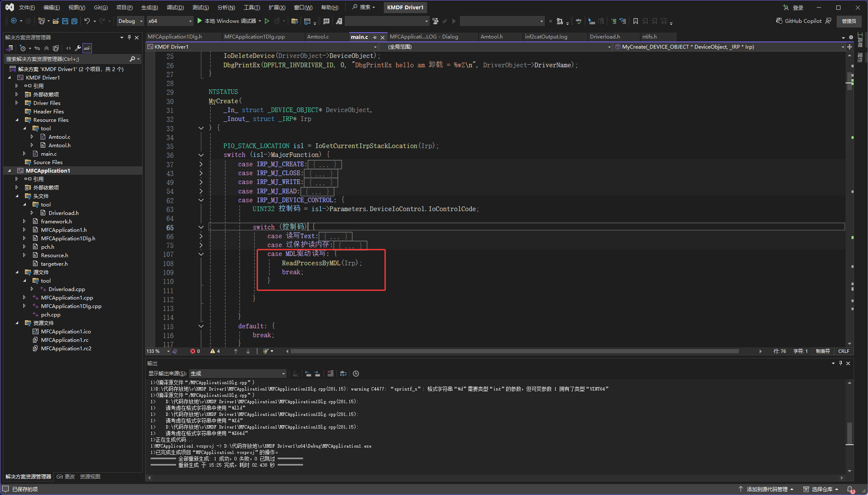The height and width of the screenshot is (495, 868).
Task: Click the GitHub Copilot button
Action: [799, 21]
